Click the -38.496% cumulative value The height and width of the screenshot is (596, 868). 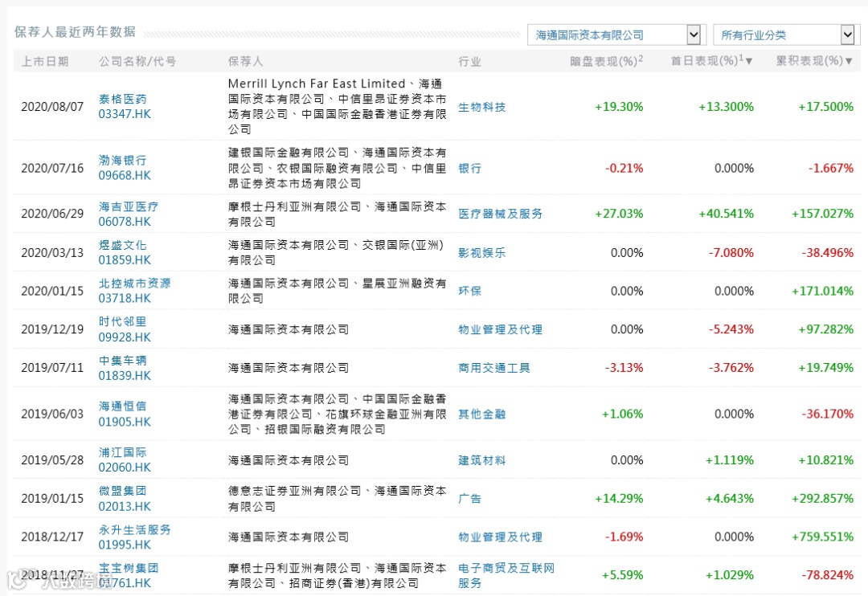828,253
